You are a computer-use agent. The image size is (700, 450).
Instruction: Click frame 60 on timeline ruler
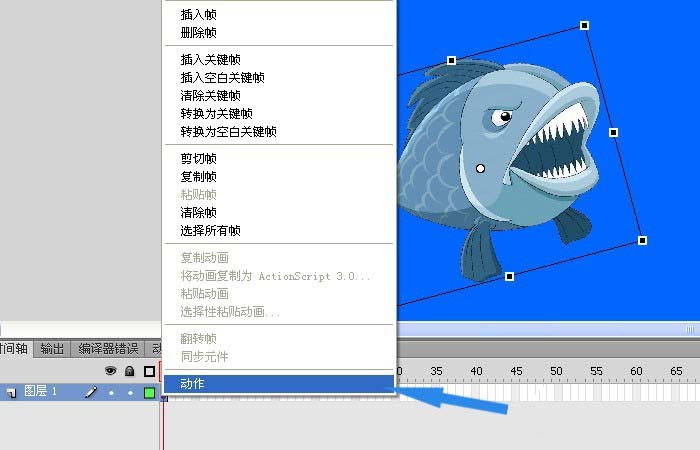[x=636, y=371]
